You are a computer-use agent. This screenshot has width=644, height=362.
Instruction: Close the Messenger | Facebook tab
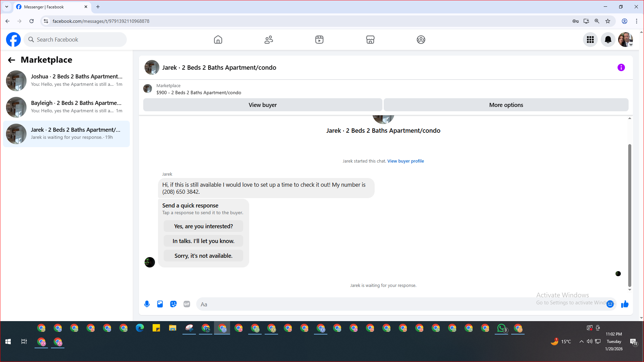[x=86, y=7]
